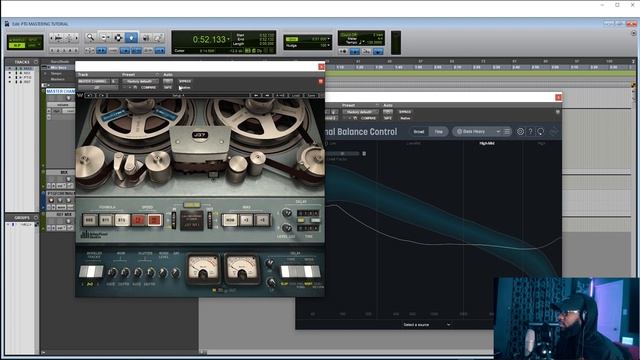Click COMPARE in the Tonal Balance plugin header

pos(368,118)
